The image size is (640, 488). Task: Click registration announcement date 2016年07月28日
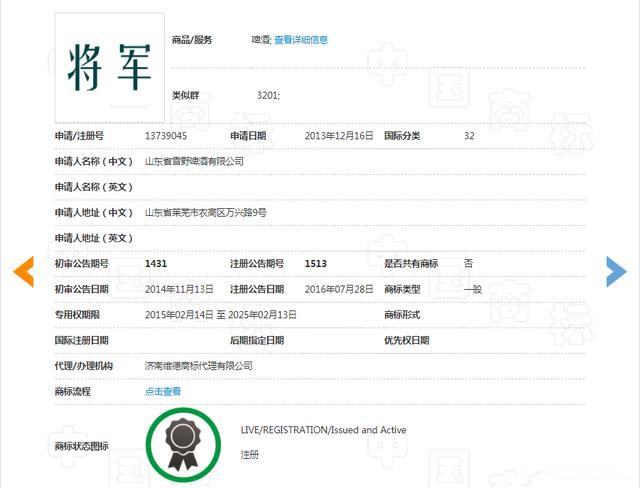[338, 289]
